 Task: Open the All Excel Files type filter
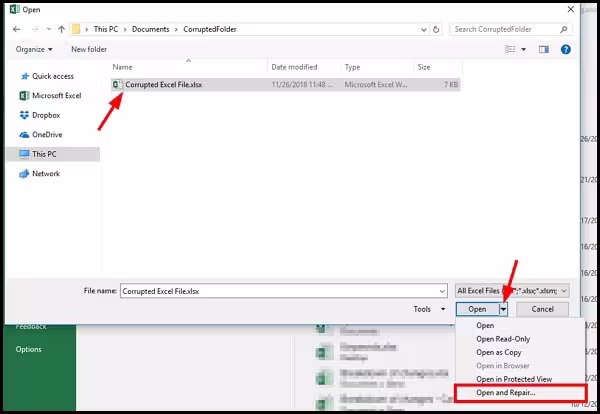pyautogui.click(x=512, y=291)
